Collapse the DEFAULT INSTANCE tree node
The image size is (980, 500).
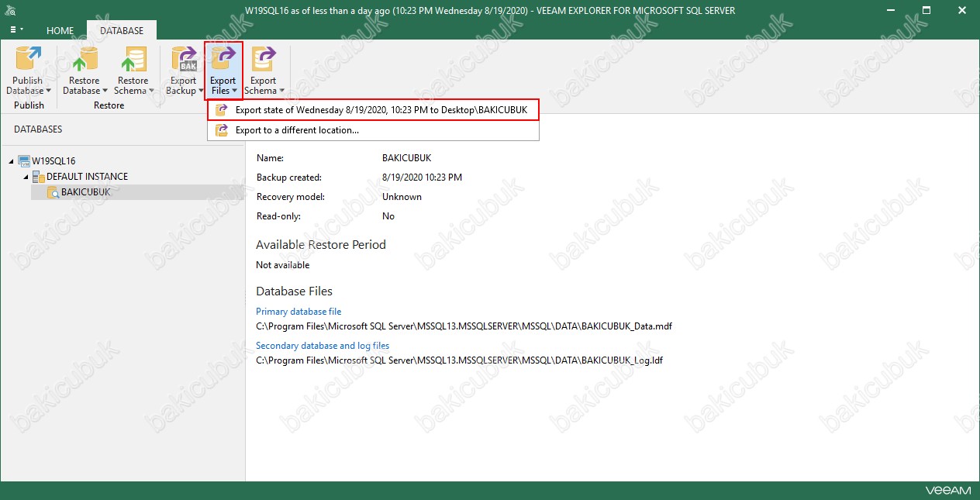point(26,177)
